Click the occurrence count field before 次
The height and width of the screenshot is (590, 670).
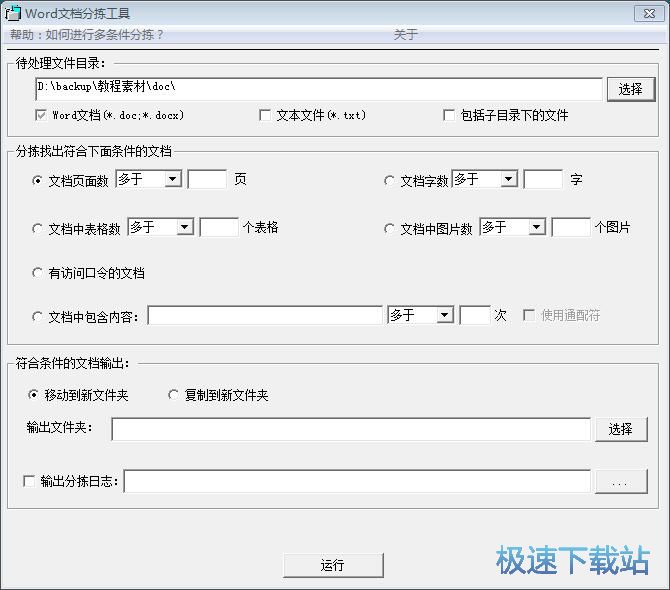tap(474, 315)
